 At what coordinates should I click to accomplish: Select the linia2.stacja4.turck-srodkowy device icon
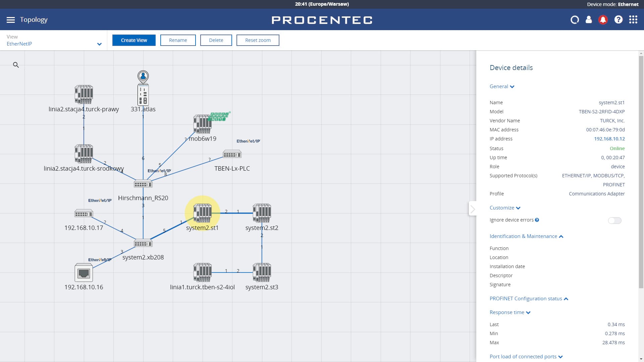[x=84, y=154]
